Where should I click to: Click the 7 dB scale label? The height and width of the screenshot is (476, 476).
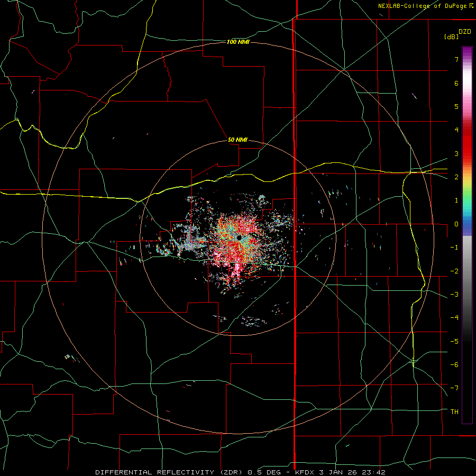[456, 59]
